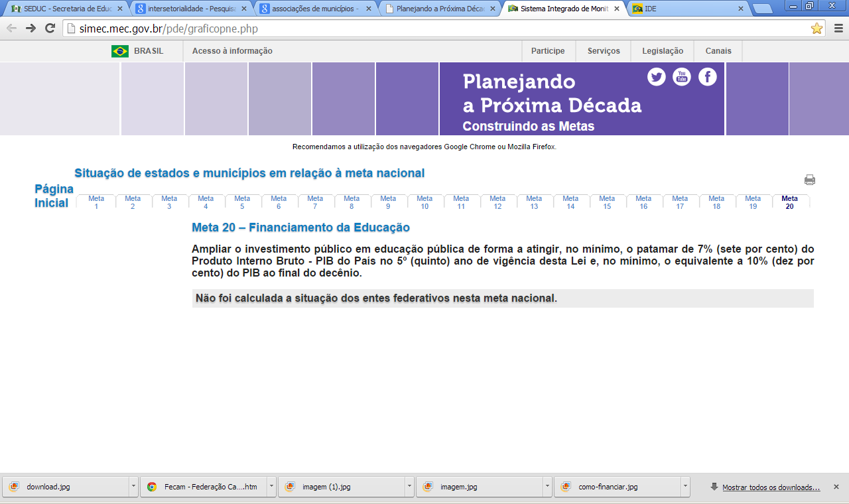
Task: Expand como-financiar.jpg download options arrow
Action: [685, 487]
